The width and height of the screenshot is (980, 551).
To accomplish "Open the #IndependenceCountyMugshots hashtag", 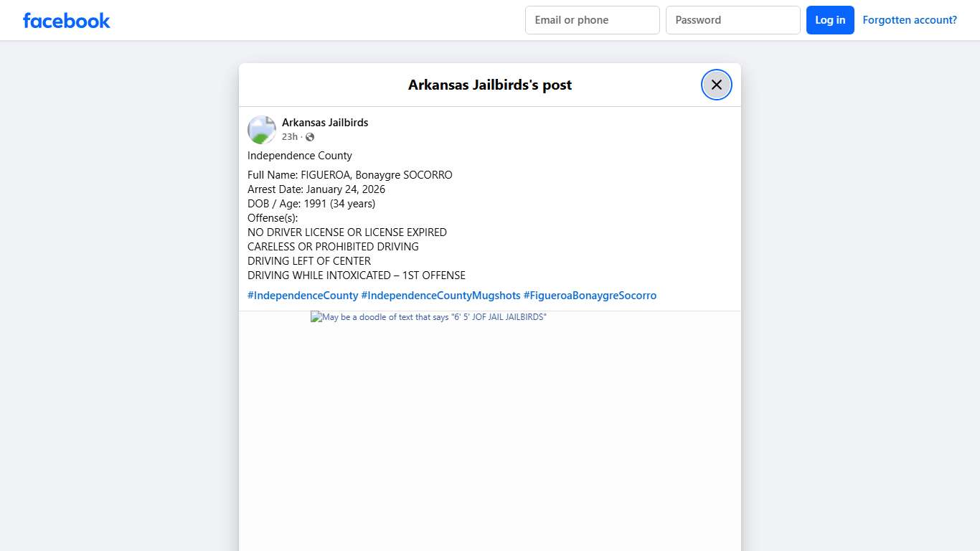I will pyautogui.click(x=440, y=296).
